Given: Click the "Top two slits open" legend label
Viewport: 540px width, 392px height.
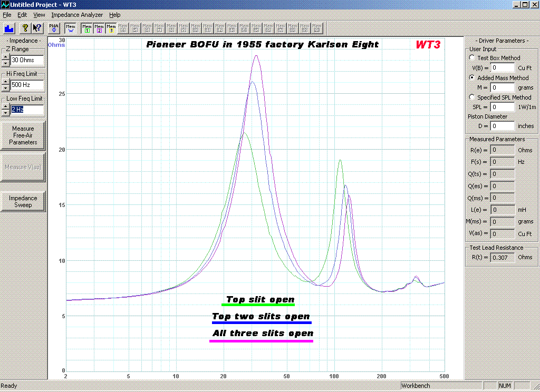Looking at the screenshot, I should pos(261,316).
